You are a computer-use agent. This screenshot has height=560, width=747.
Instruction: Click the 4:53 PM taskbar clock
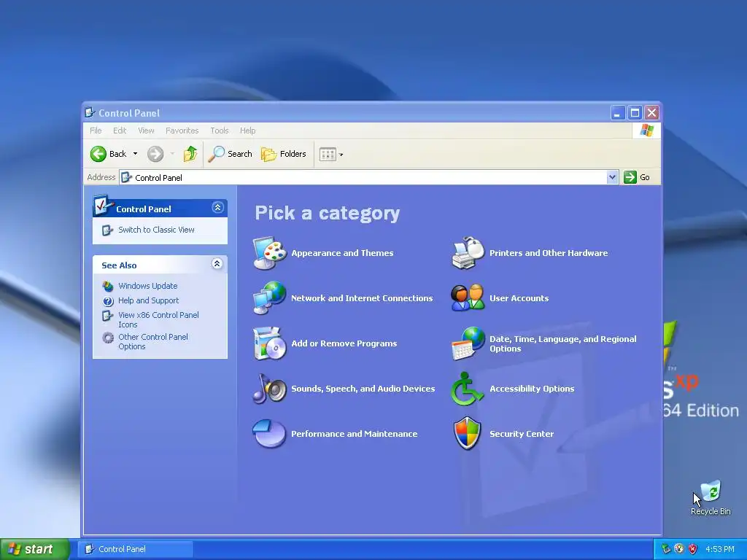[719, 549]
